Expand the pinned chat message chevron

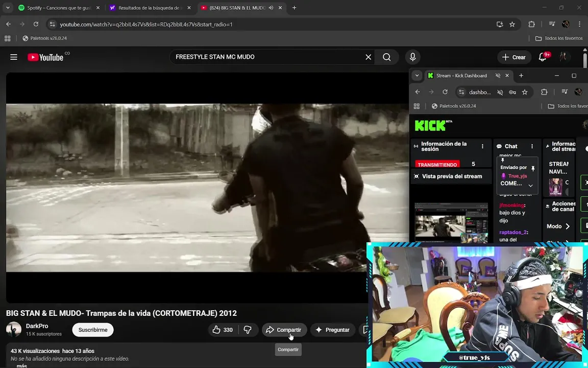[x=531, y=186]
